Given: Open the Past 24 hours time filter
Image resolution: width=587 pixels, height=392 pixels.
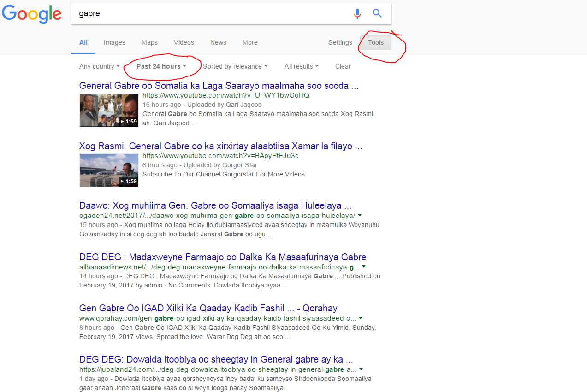Looking at the screenshot, I should click(161, 66).
